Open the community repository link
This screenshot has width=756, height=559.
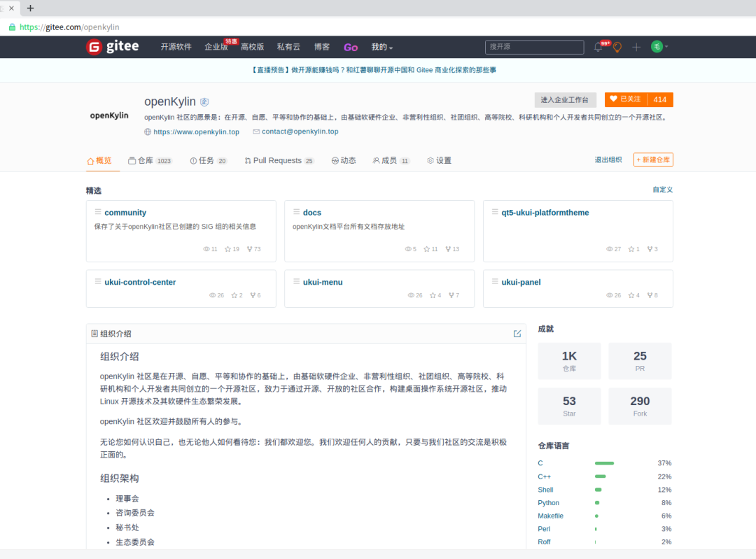pyautogui.click(x=125, y=213)
